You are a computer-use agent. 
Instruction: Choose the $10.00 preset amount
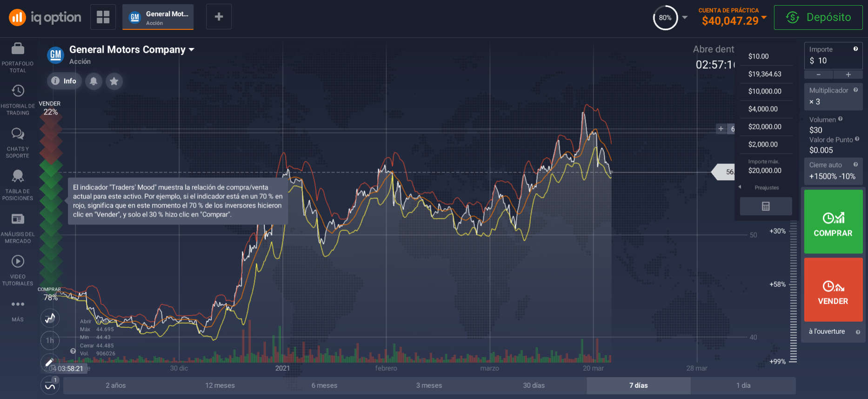(766, 56)
